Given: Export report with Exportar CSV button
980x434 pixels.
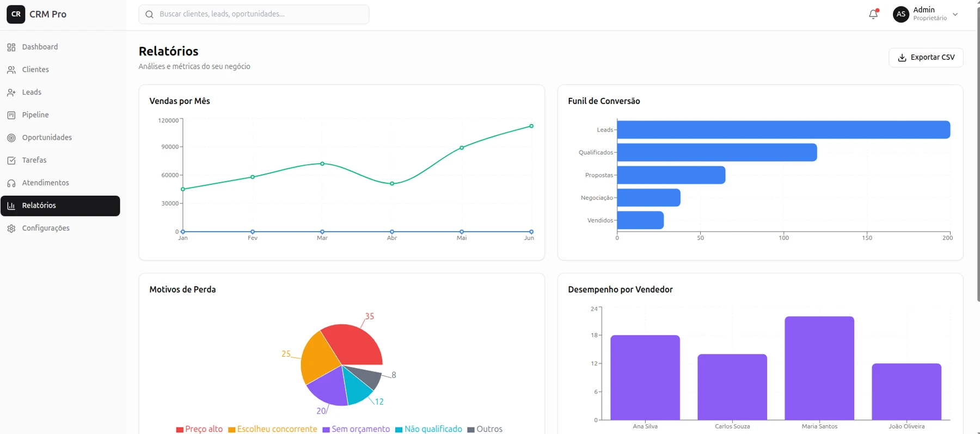Looking at the screenshot, I should [x=926, y=58].
